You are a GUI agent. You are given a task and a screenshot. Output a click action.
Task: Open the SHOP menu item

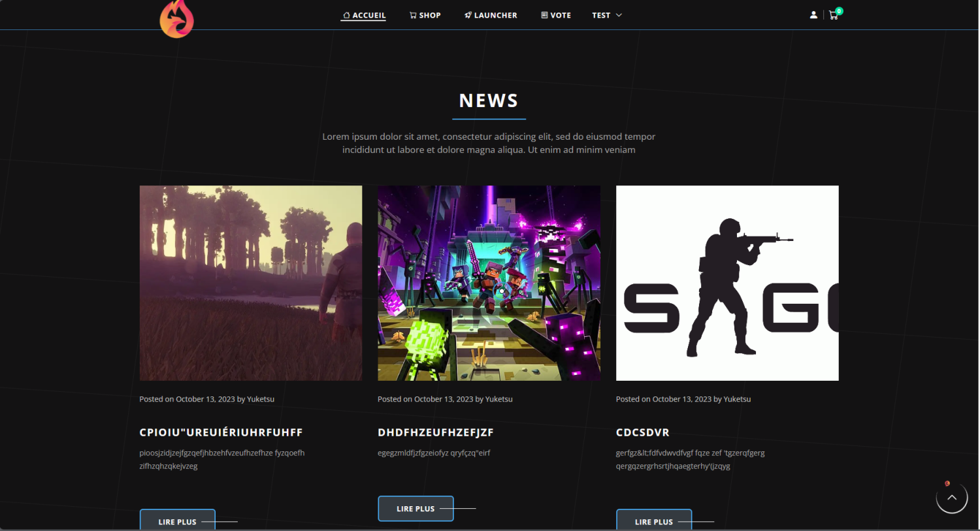click(x=425, y=15)
